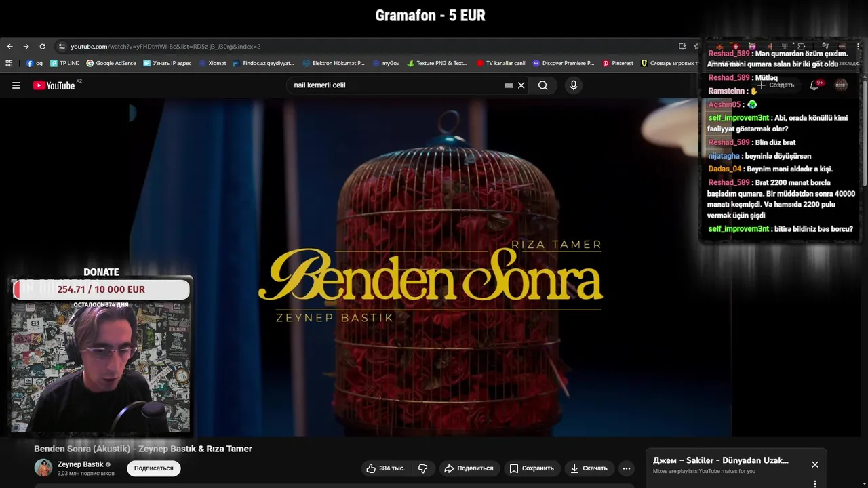Open the Джем – Sakiler mix title

point(720,460)
